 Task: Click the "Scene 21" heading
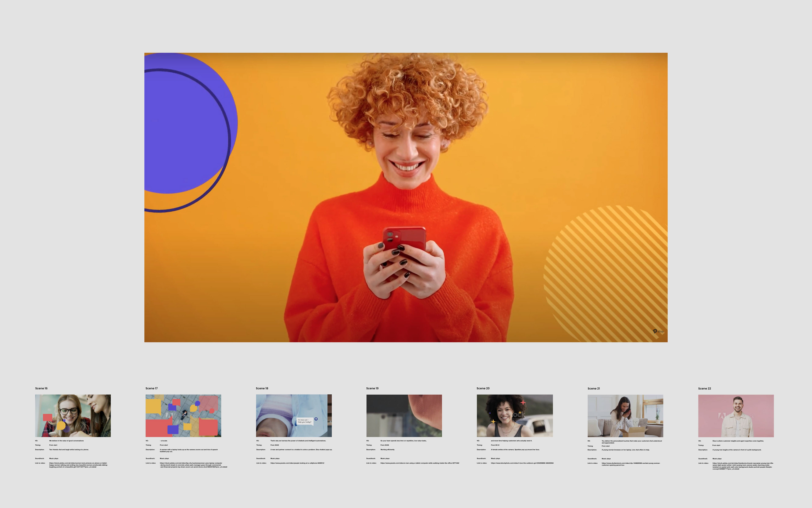(594, 388)
